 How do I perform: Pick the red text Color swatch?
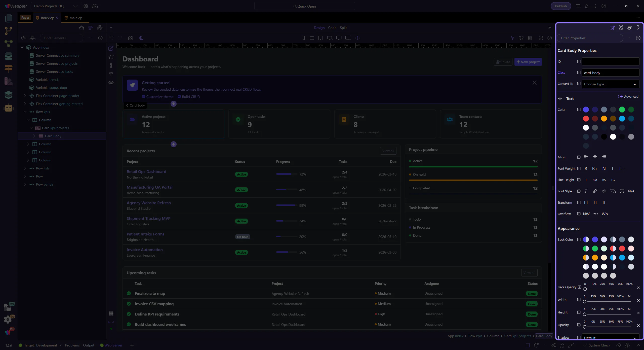tap(586, 119)
